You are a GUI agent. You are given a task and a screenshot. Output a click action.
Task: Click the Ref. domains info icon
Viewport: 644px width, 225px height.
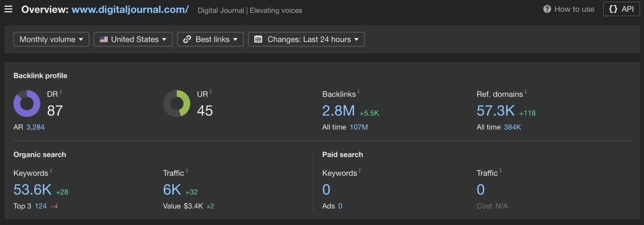(x=526, y=92)
